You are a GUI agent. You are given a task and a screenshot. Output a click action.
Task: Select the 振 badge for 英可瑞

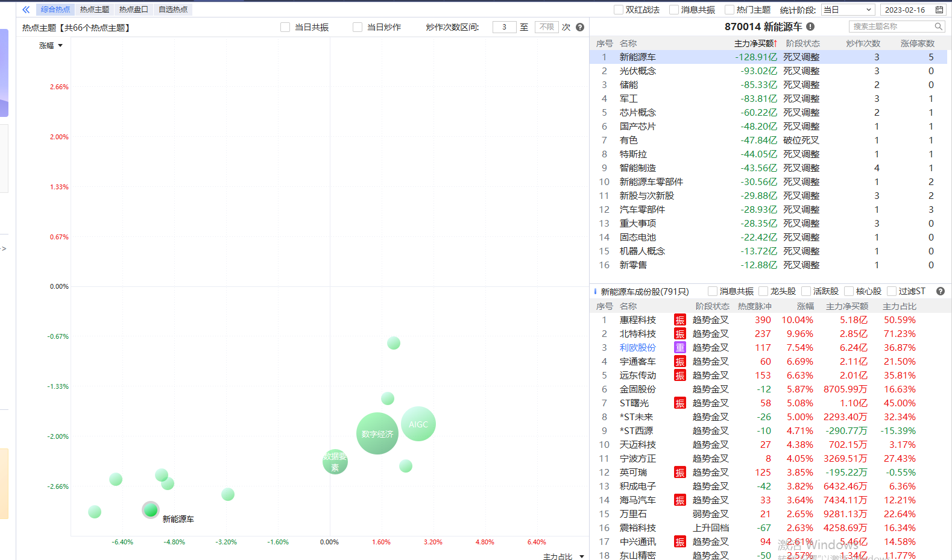click(x=680, y=473)
